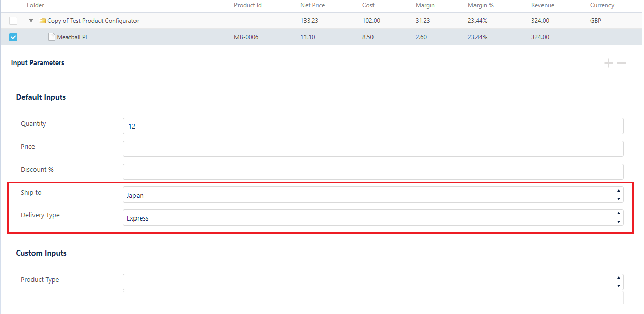Click the Folder column header
This screenshot has height=314, width=644.
[36, 5]
